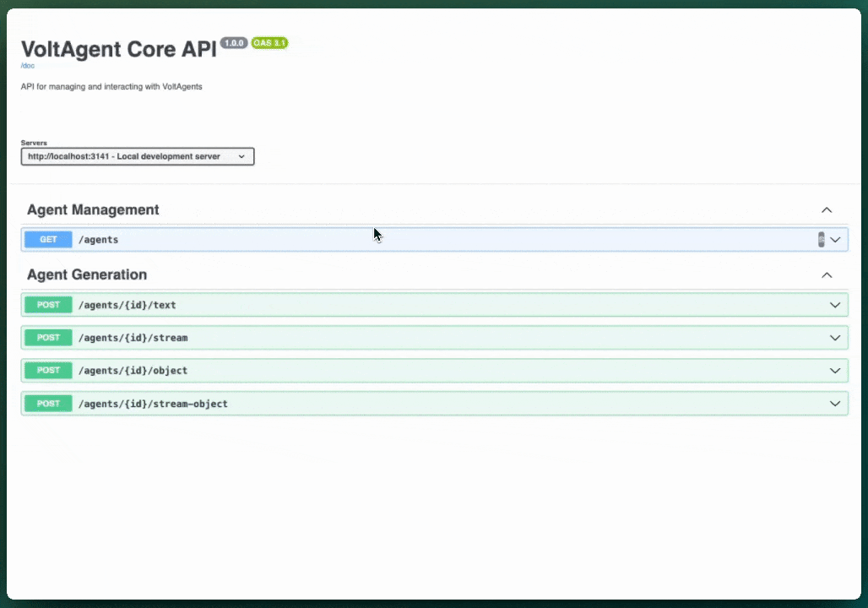The width and height of the screenshot is (868, 608).
Task: Expand the POST /agents/{id}/object chevron
Action: tap(835, 371)
